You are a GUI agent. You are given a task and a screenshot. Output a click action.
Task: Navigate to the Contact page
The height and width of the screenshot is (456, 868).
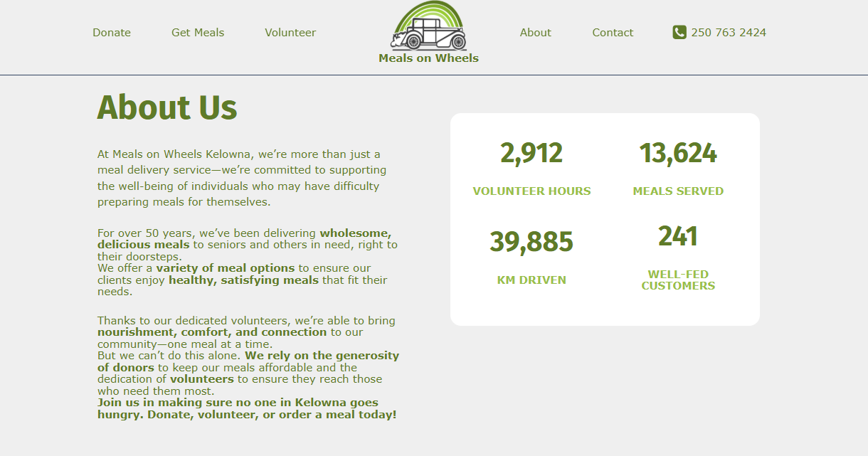click(613, 33)
